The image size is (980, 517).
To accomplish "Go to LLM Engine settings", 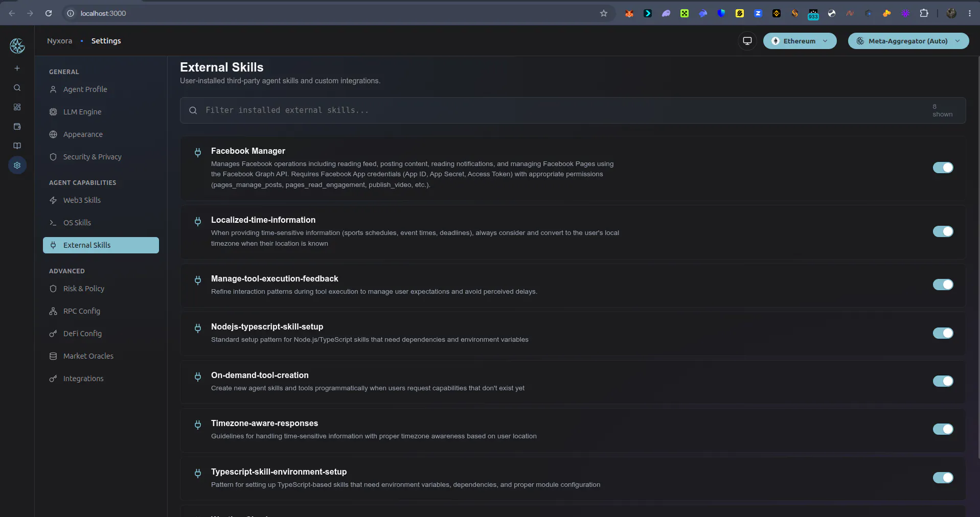I will coord(101,112).
